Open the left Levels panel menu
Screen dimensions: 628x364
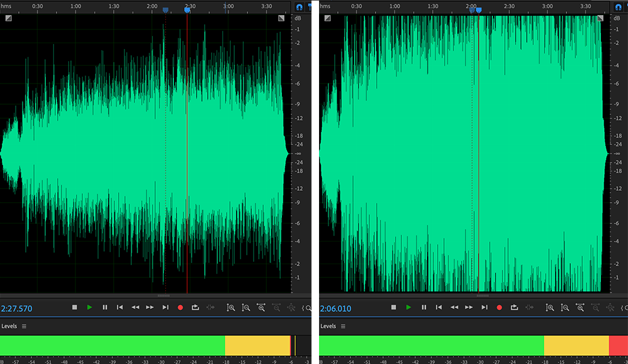pos(24,326)
